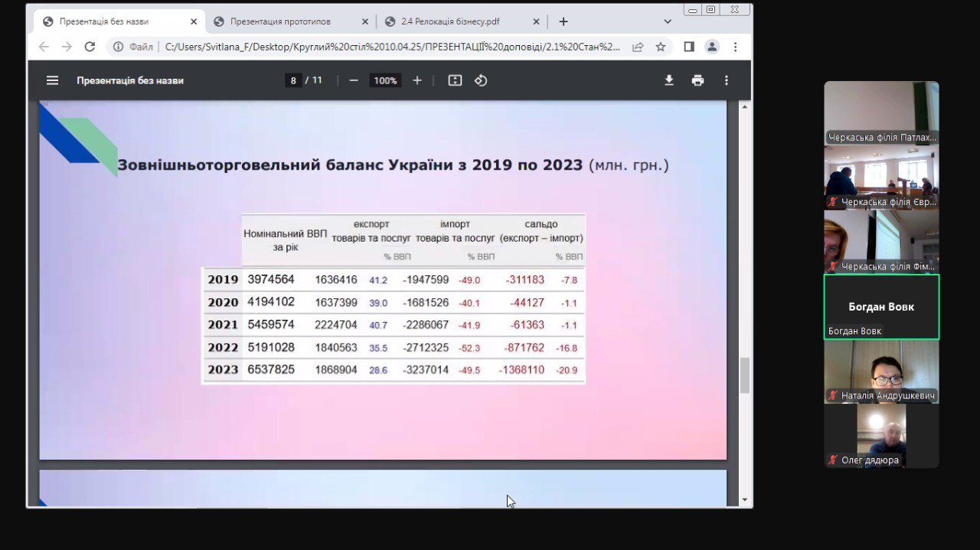
Task: Click the 100% zoom level field
Action: pos(385,80)
